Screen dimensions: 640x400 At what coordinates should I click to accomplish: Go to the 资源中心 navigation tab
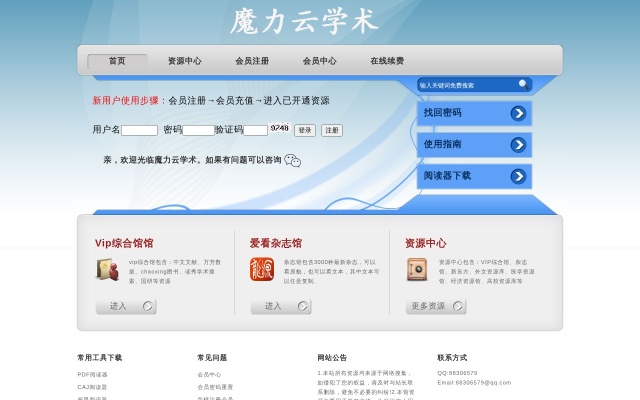(184, 61)
